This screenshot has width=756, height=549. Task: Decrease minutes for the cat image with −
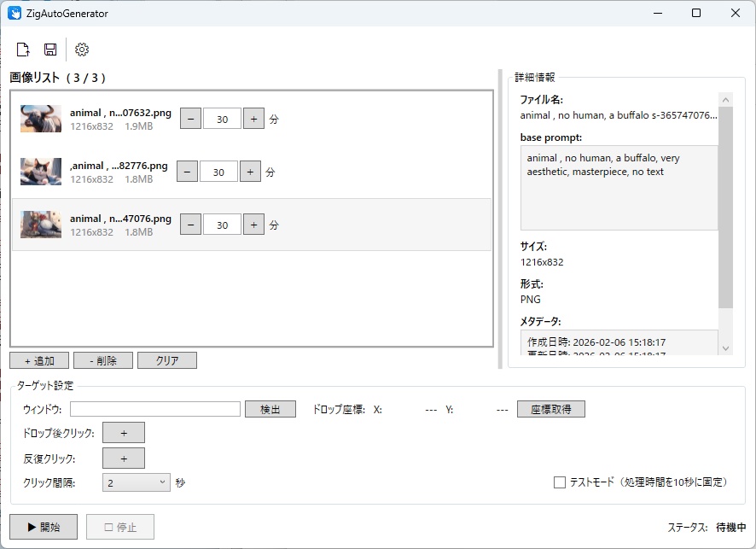[187, 171]
